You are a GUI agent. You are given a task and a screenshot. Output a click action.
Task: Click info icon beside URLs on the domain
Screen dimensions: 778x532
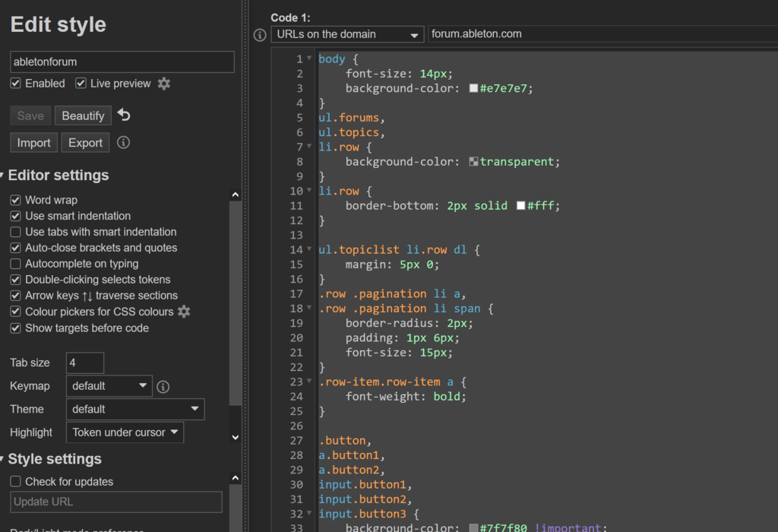click(260, 35)
